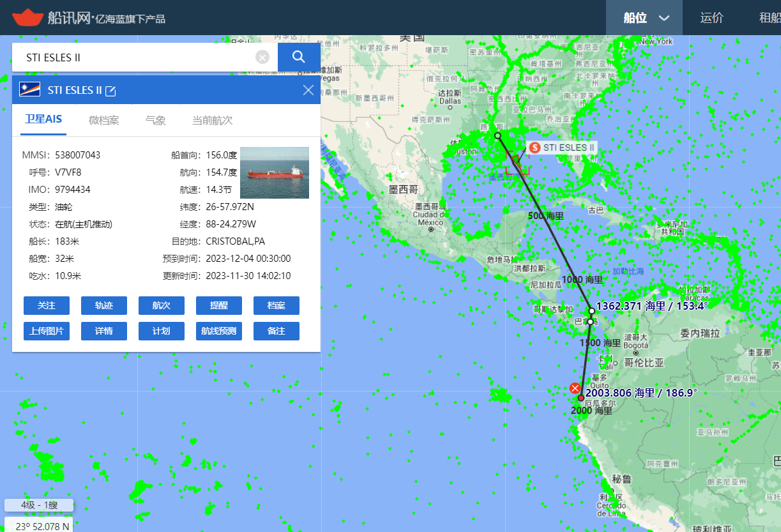This screenshot has height=532, width=781.
Task: Click the 计划 button
Action: (162, 331)
